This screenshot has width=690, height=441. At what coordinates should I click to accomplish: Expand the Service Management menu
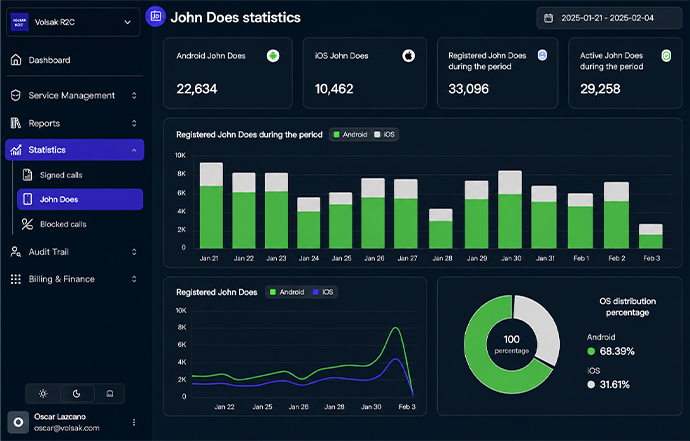pyautogui.click(x=134, y=96)
